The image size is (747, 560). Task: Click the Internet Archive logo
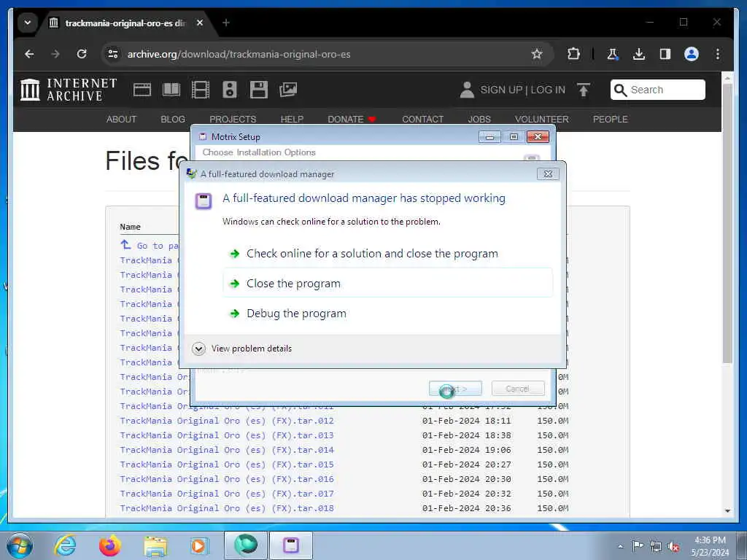[69, 90]
